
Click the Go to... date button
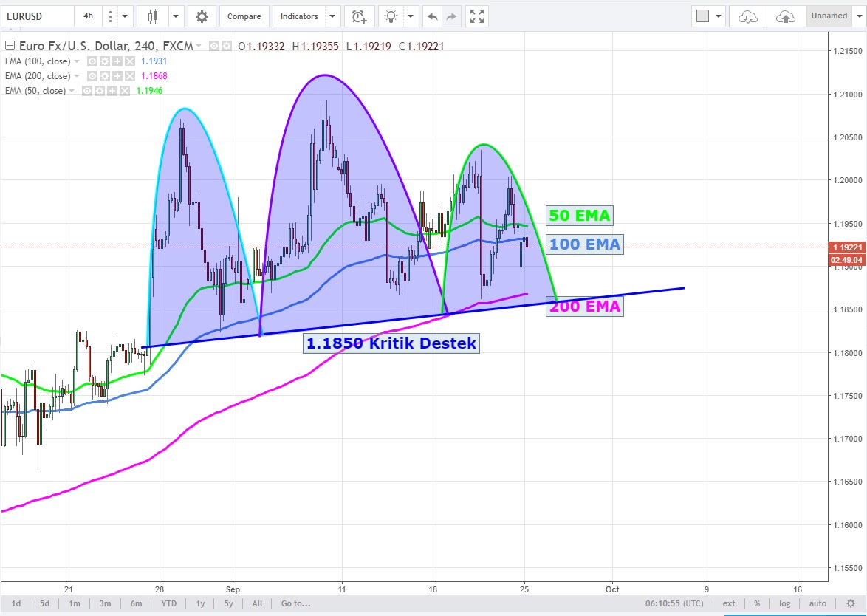[x=295, y=603]
